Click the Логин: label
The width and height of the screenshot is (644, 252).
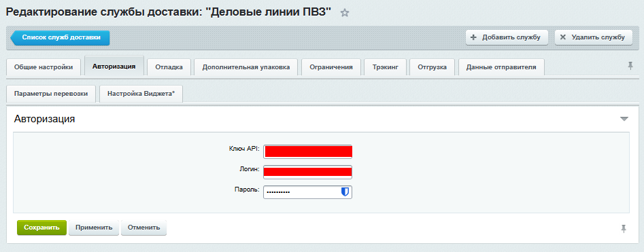pyautogui.click(x=250, y=169)
